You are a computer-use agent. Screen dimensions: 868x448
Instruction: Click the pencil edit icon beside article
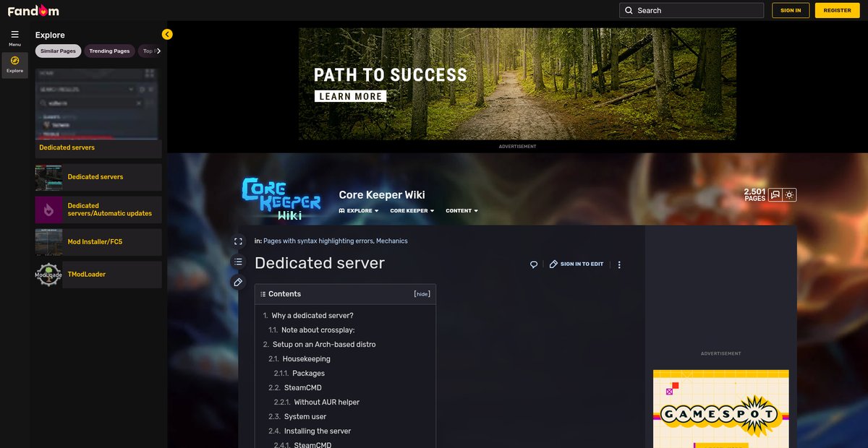point(238,282)
